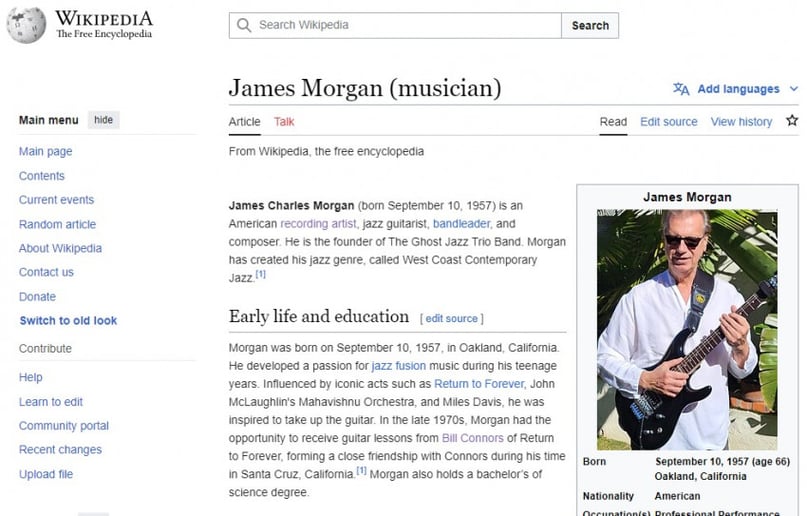Click the Contribute section label

[x=45, y=348]
